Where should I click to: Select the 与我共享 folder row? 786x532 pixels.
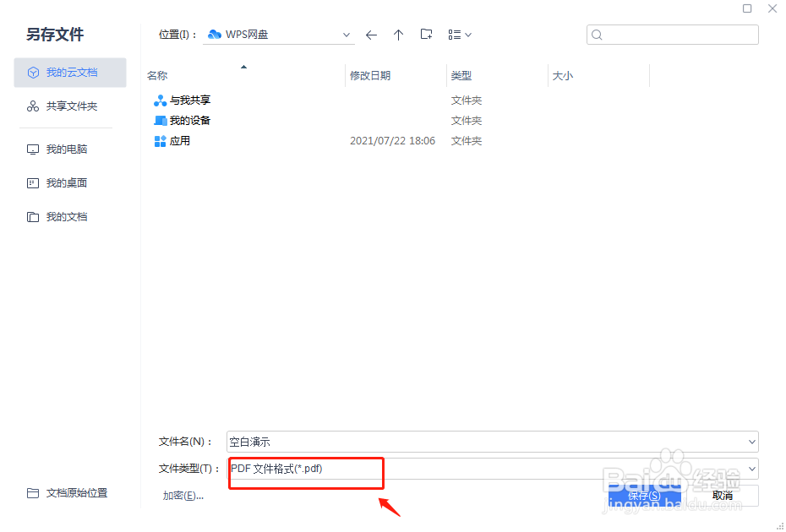coord(396,100)
